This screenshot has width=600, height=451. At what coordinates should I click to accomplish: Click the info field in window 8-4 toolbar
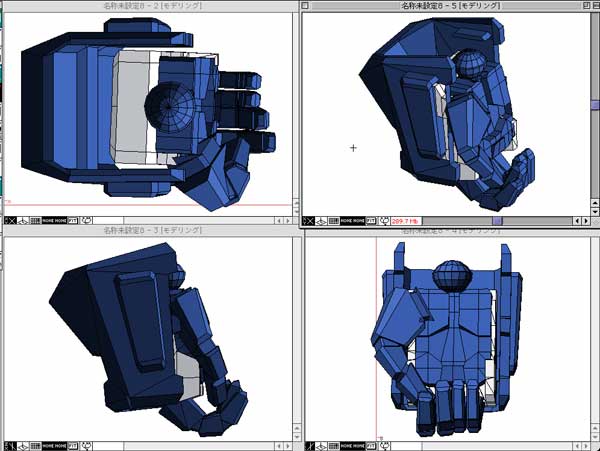tap(406, 446)
